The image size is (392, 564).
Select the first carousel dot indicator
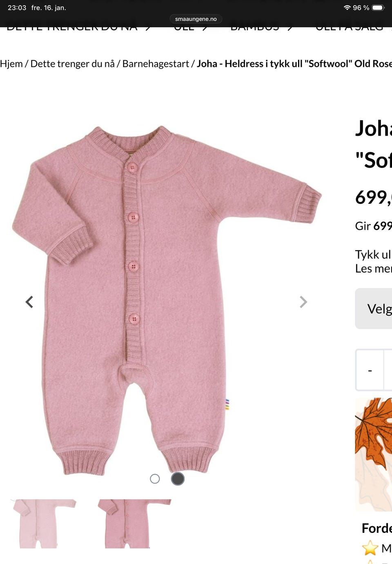[x=155, y=479]
